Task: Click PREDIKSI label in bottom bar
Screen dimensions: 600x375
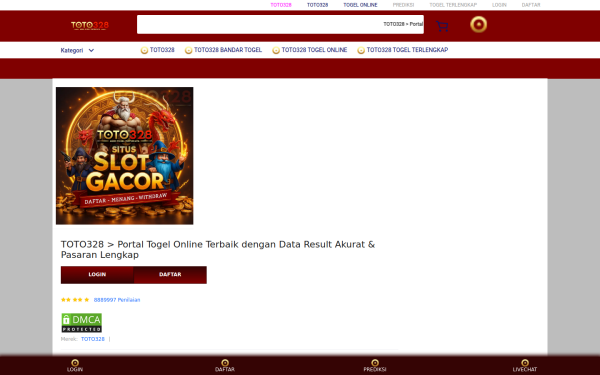Action: 375,370
